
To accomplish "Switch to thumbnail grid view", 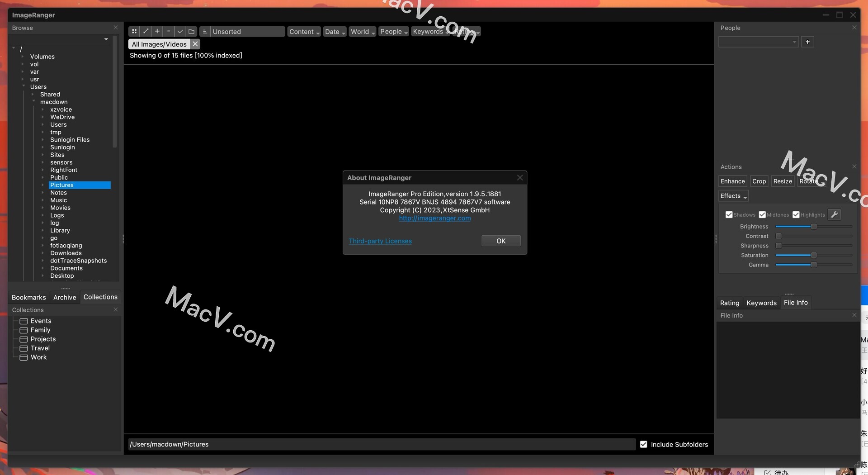I will [134, 32].
